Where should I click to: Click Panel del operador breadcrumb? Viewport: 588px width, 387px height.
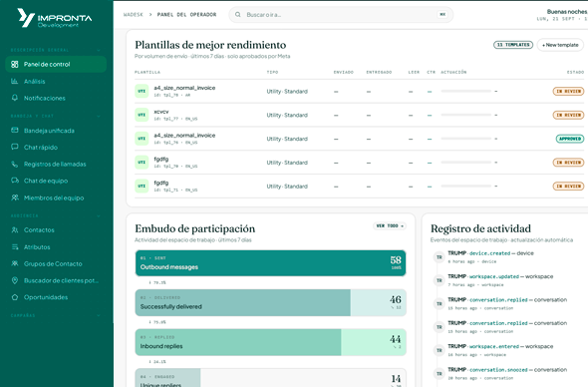186,15
